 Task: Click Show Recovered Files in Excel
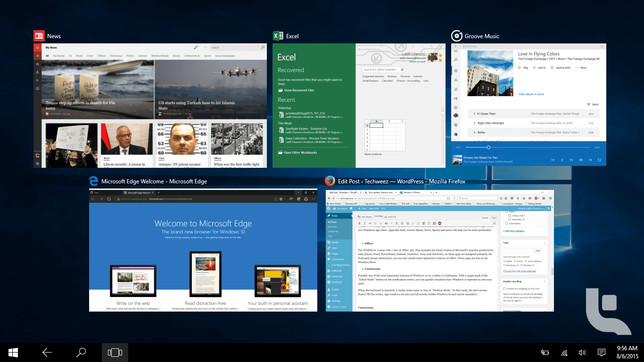click(x=296, y=90)
